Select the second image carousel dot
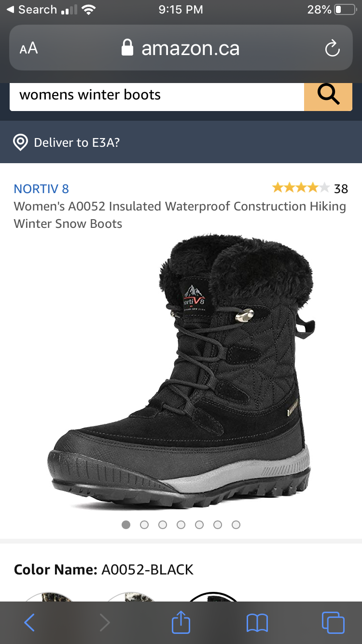The height and width of the screenshot is (644, 362). click(x=144, y=525)
